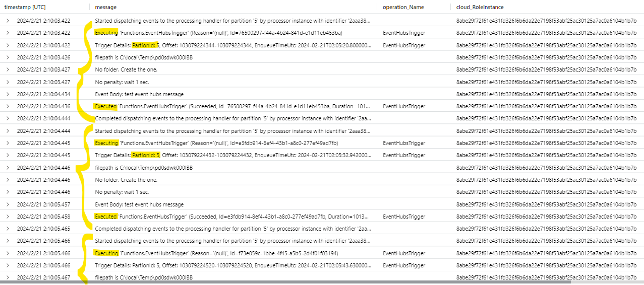This screenshot has height=285, width=644.
Task: Select Trigger Details message with offset 103079224520
Action: (x=232, y=265)
